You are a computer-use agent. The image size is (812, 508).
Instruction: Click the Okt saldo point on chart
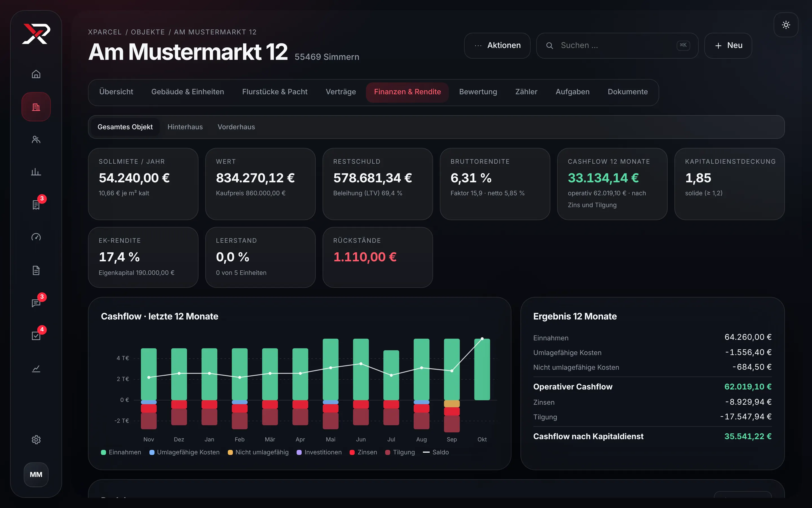point(482,339)
